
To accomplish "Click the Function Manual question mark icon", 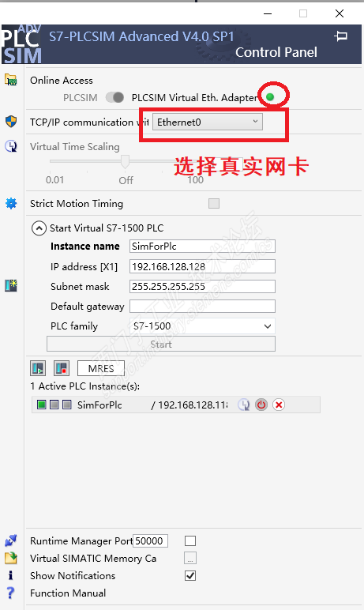I will pos(10,593).
